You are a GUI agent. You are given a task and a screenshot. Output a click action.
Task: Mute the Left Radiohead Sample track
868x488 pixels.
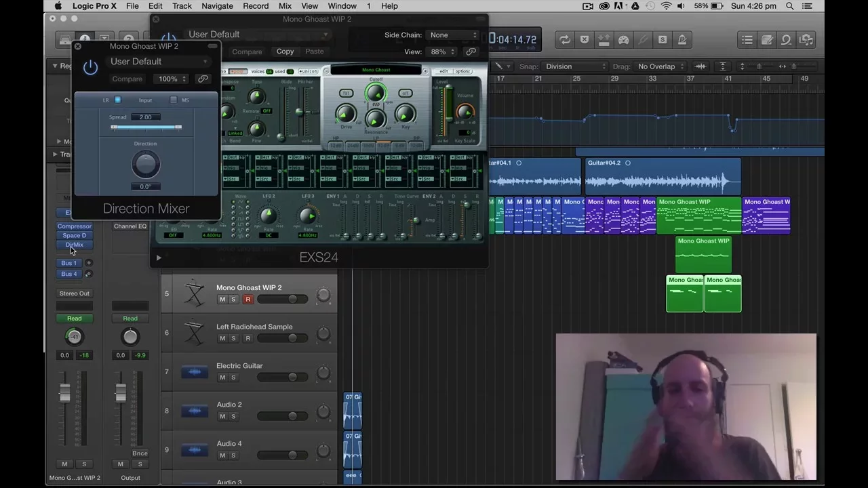[x=222, y=338]
